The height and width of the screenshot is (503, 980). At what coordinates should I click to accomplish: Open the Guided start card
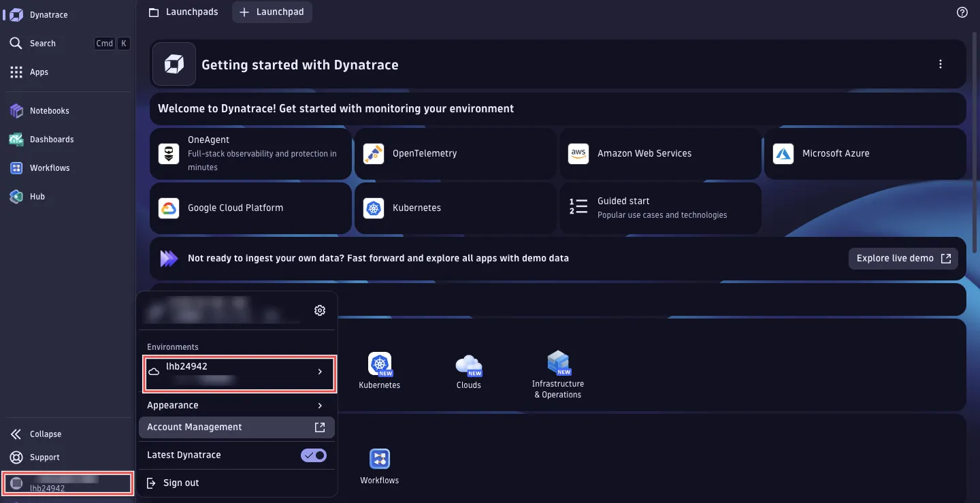660,208
